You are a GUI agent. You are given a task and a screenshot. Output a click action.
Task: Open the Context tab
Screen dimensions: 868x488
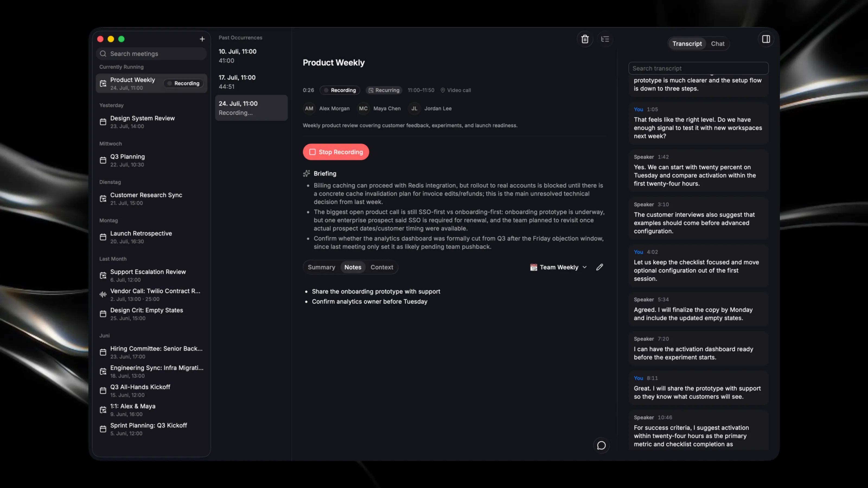click(x=381, y=267)
